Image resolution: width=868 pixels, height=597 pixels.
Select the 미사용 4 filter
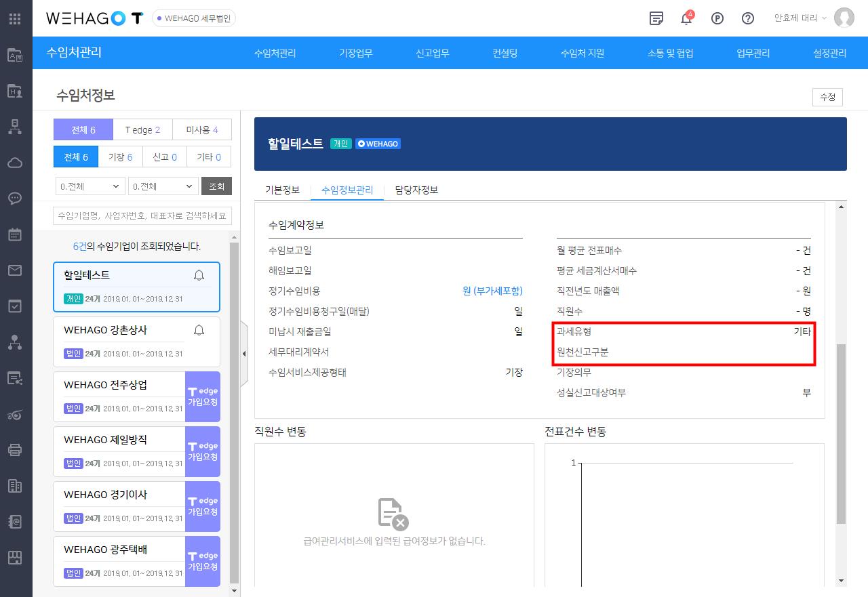(x=202, y=129)
